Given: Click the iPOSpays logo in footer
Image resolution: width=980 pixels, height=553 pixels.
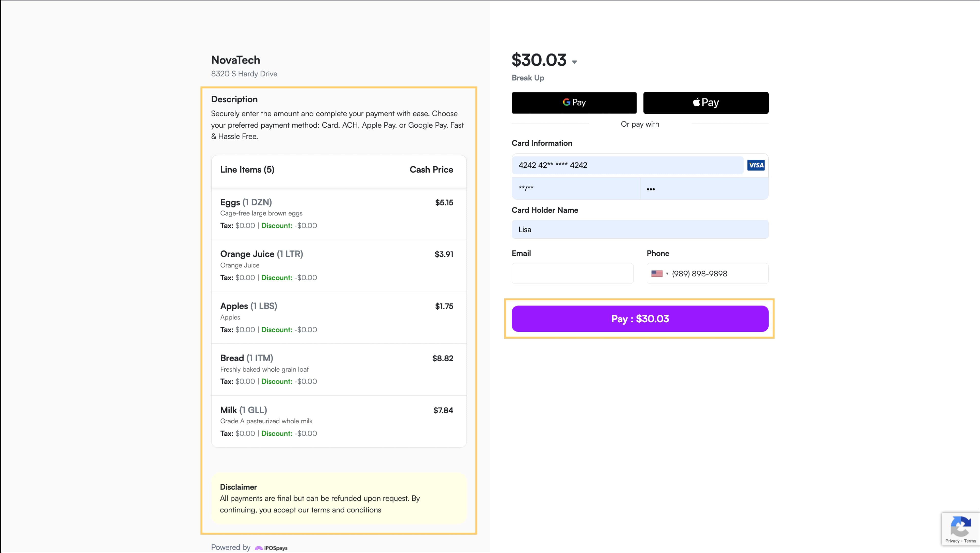Looking at the screenshot, I should point(271,548).
